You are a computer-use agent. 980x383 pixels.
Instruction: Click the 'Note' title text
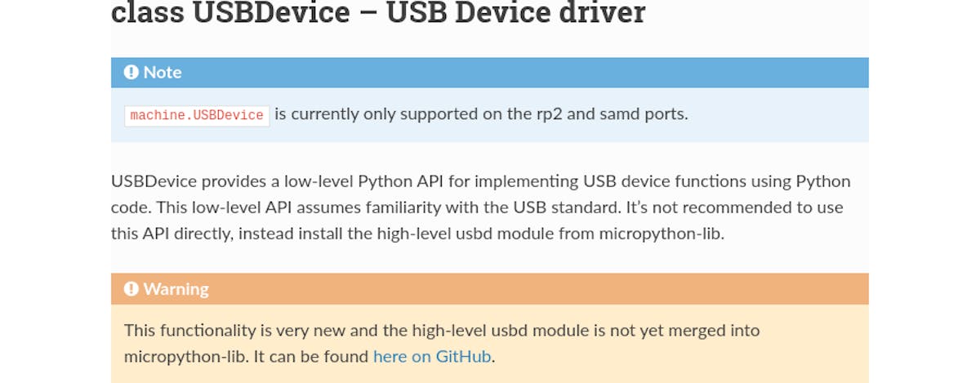pyautogui.click(x=163, y=72)
